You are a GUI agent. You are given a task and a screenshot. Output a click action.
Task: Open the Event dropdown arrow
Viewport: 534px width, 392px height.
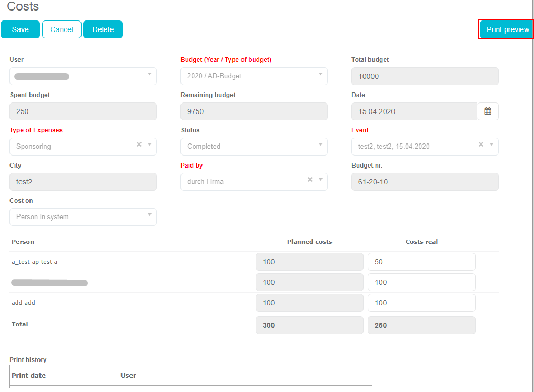491,145
